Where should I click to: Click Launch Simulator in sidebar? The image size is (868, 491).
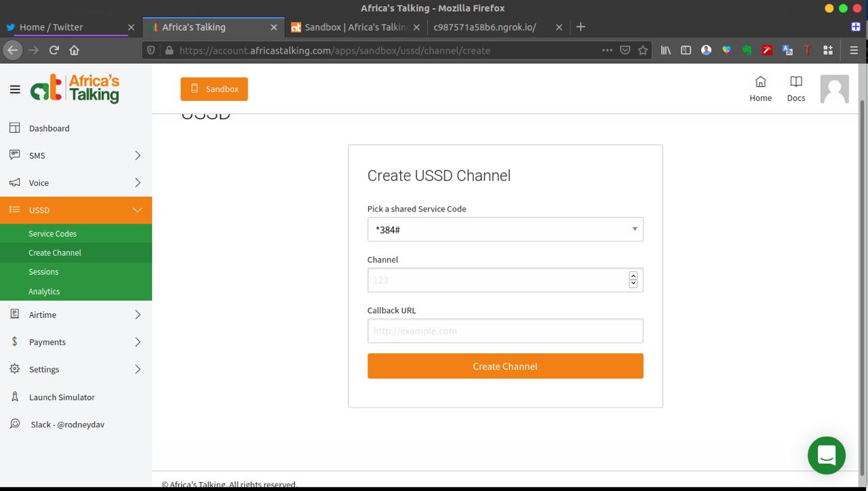[x=76, y=397]
